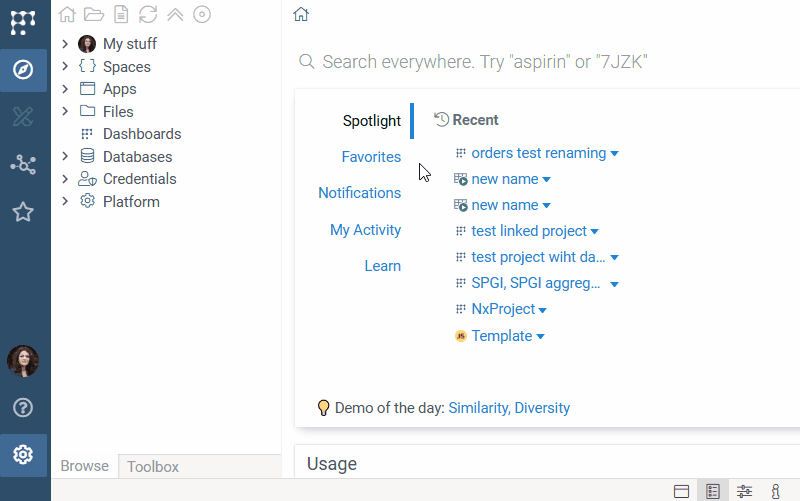Click the refresh icon in browse toolbar
Image resolution: width=800 pixels, height=501 pixels.
click(148, 14)
